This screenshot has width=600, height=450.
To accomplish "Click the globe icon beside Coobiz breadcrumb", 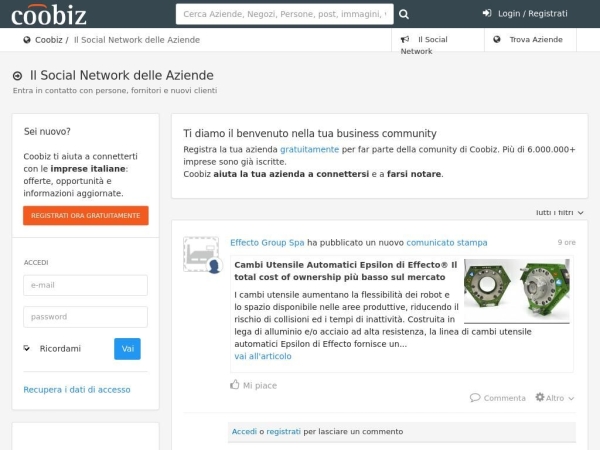I will tap(27, 40).
